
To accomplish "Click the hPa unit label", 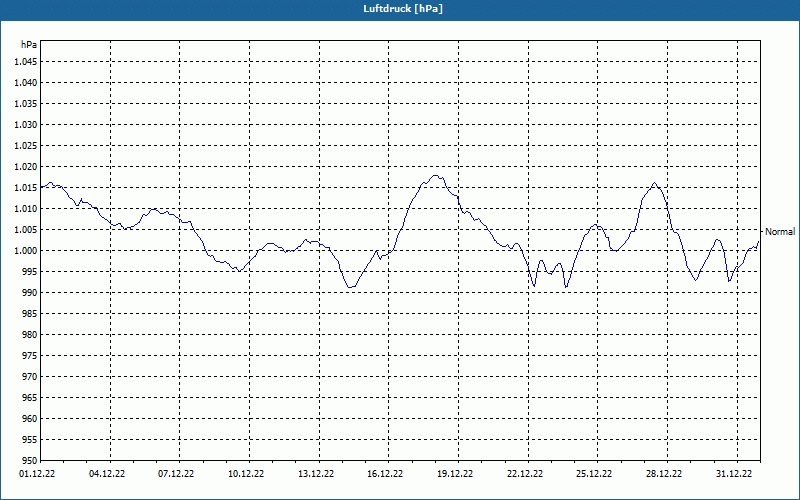I will click(29, 45).
